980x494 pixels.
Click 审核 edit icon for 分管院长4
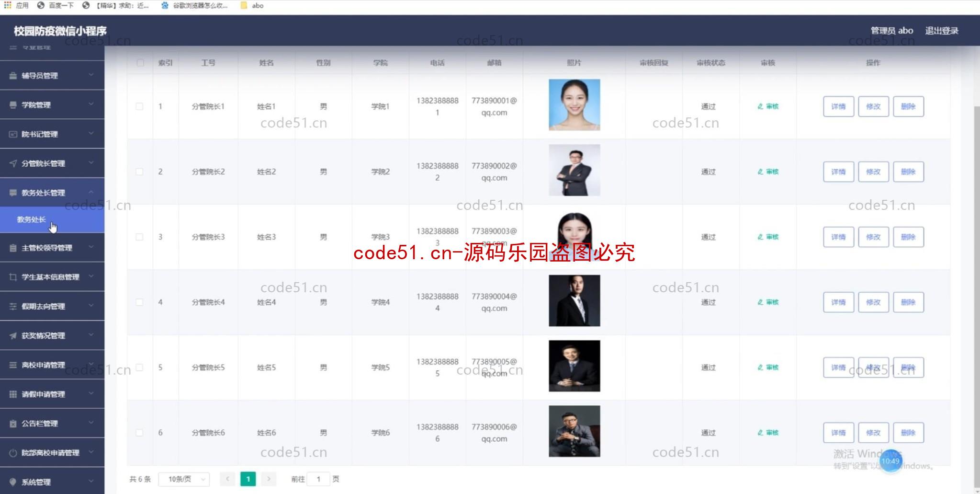760,302
